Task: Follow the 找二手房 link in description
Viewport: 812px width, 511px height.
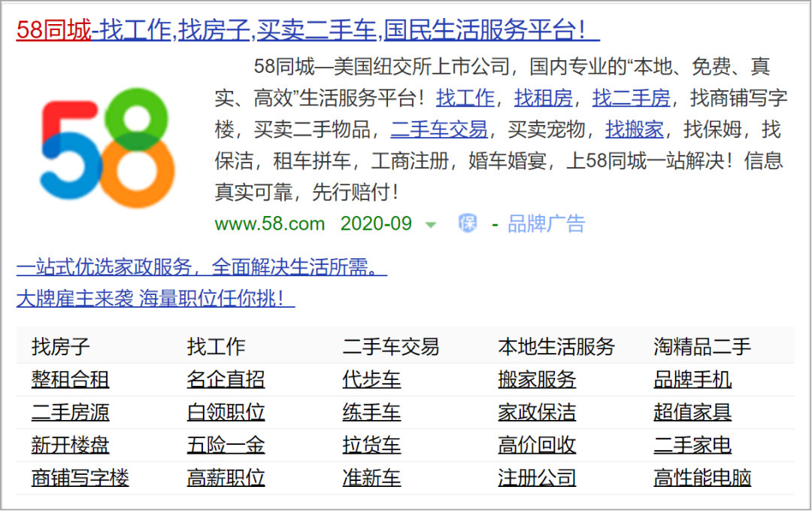Action: point(632,98)
